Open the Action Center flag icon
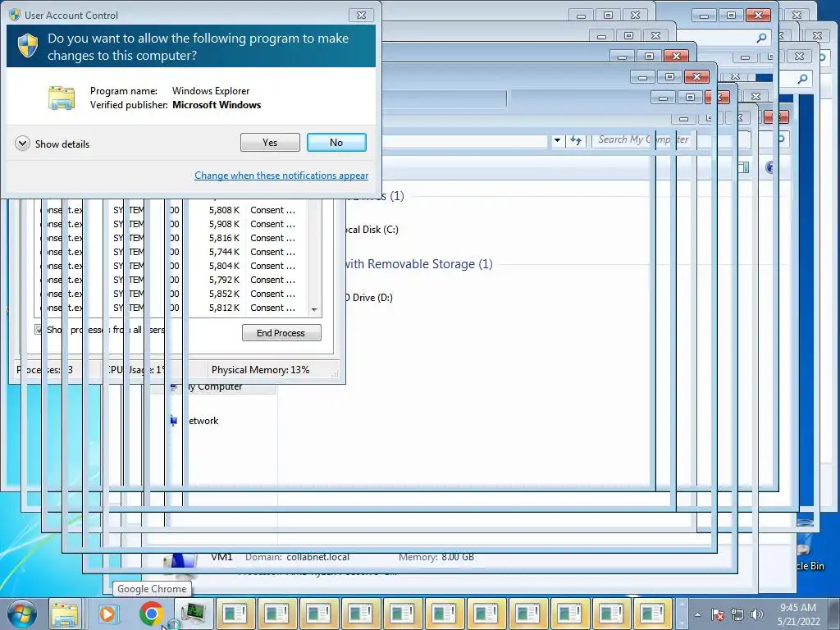Screen dimensions: 840x630 click(718, 615)
